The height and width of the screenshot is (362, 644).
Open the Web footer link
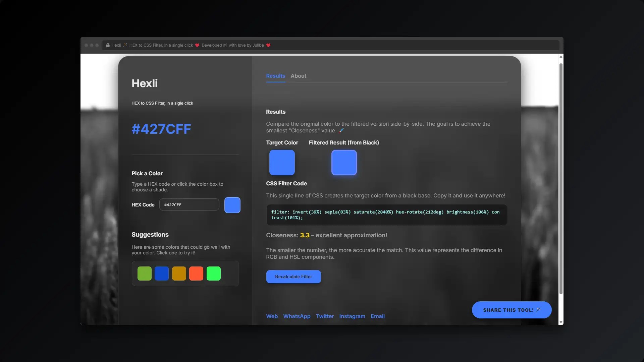(272, 316)
